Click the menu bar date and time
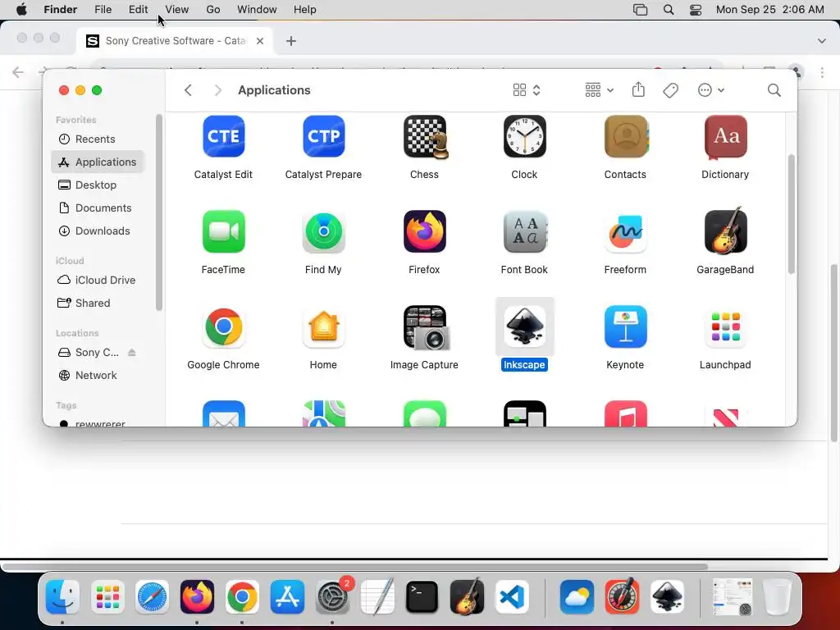This screenshot has height=630, width=840. click(x=769, y=10)
